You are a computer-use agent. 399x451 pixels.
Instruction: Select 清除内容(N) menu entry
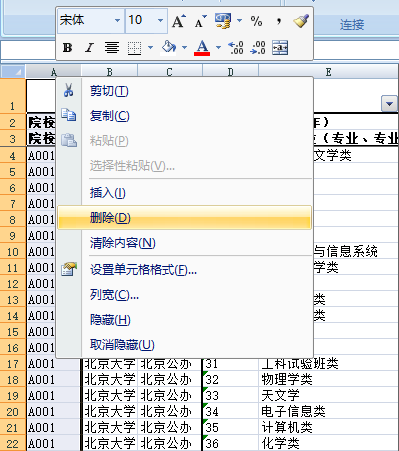[185, 243]
